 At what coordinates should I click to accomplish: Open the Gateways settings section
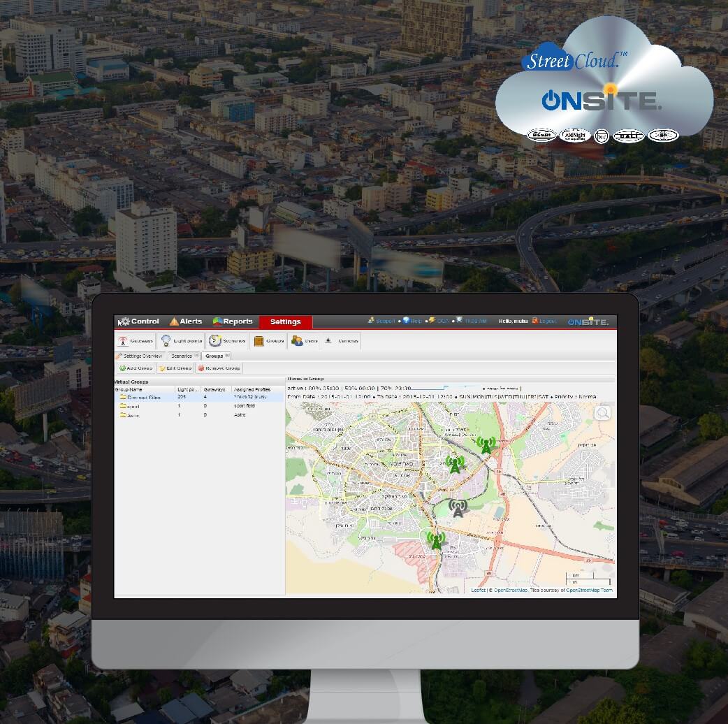(135, 341)
